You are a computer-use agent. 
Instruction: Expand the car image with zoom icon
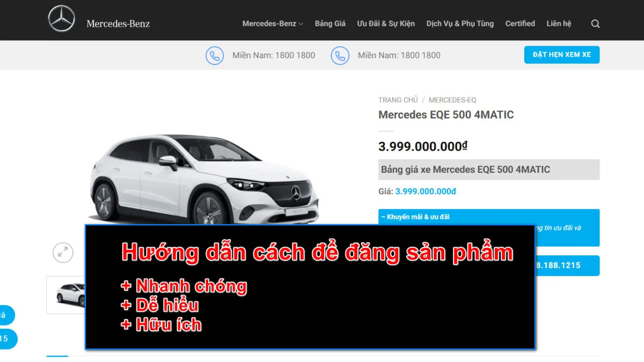63,252
